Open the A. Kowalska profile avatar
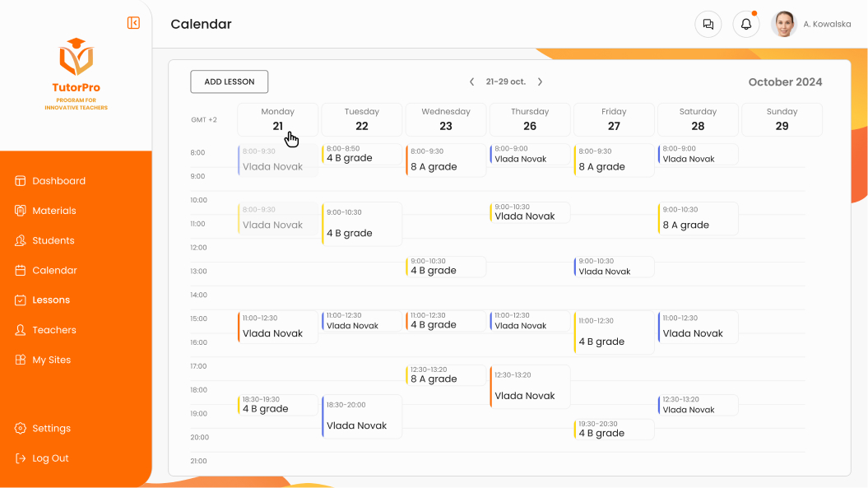The width and height of the screenshot is (868, 488). pyautogui.click(x=784, y=24)
